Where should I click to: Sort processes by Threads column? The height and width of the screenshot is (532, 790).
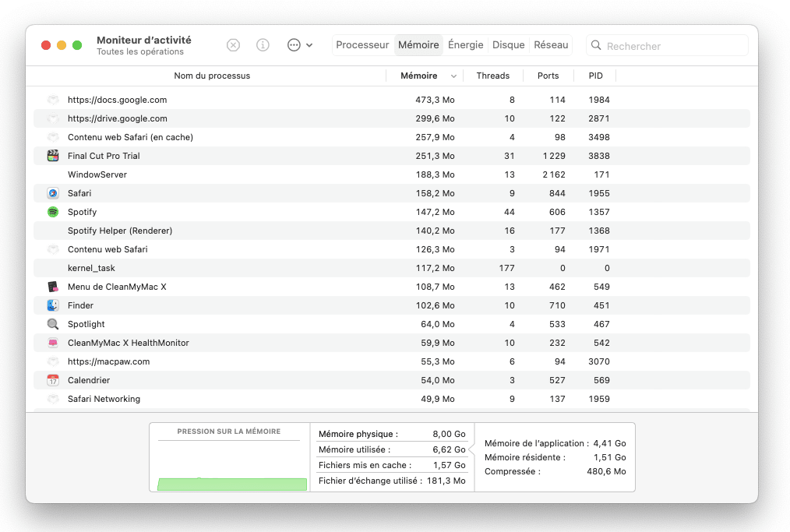[492, 76]
